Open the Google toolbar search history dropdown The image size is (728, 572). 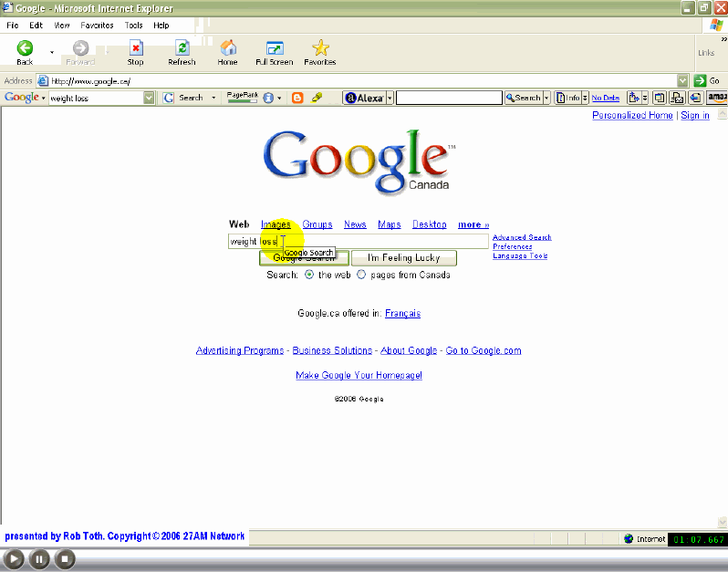149,98
